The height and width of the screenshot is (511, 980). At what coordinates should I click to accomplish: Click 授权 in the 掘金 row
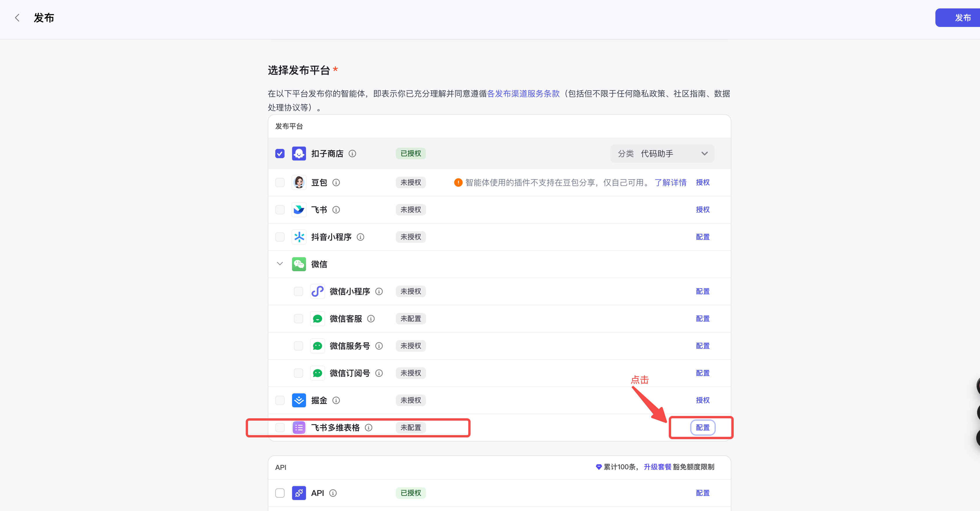click(x=703, y=400)
